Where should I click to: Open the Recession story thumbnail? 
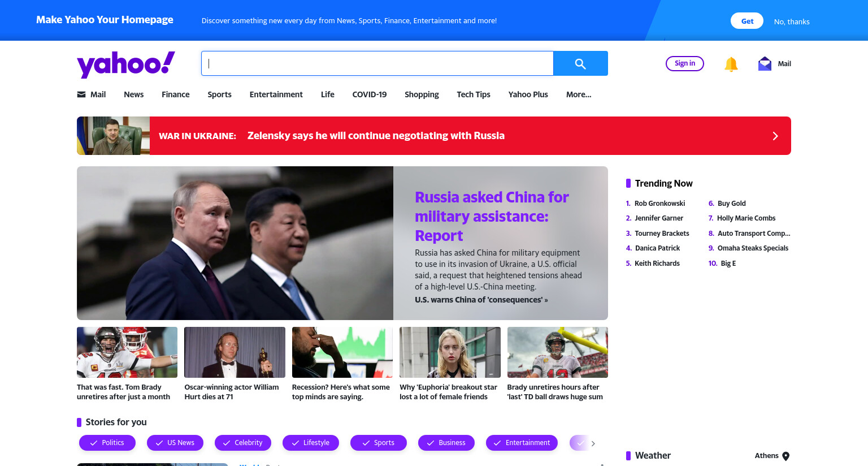[x=342, y=352]
